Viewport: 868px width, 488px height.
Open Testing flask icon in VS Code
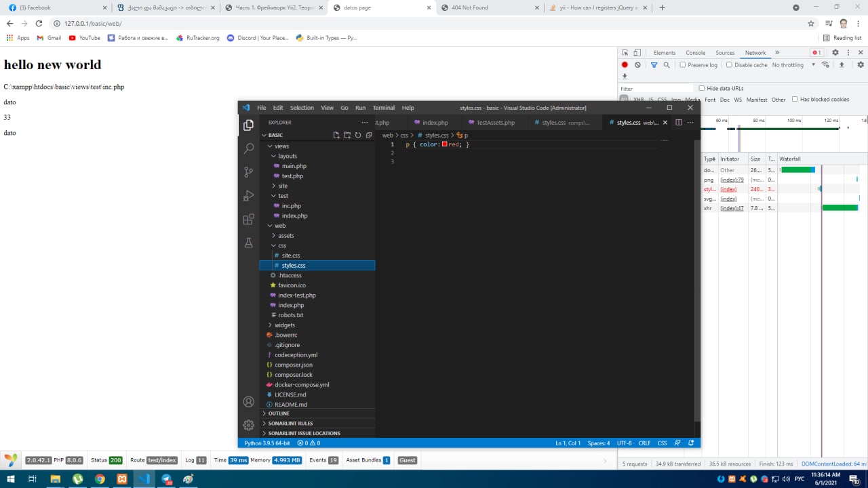pyautogui.click(x=248, y=243)
